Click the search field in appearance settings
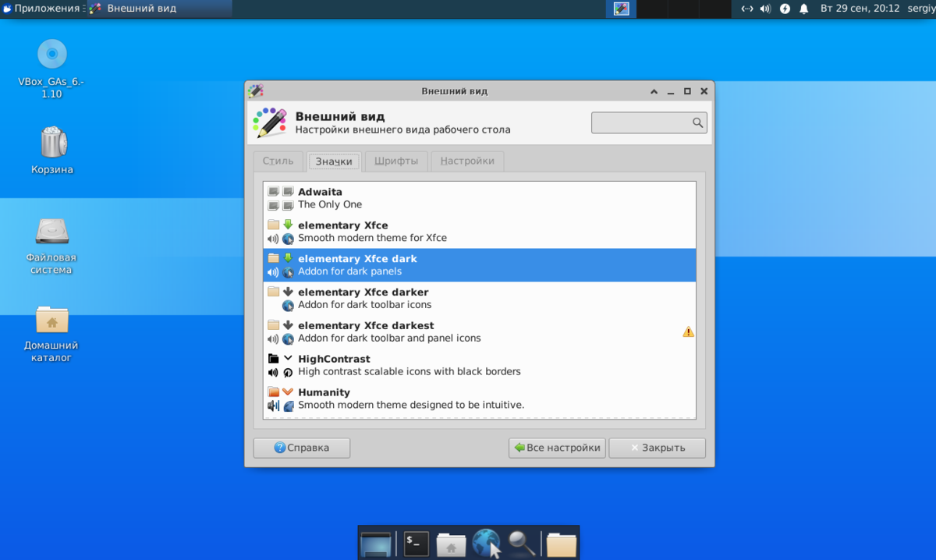936x560 pixels. [x=649, y=122]
